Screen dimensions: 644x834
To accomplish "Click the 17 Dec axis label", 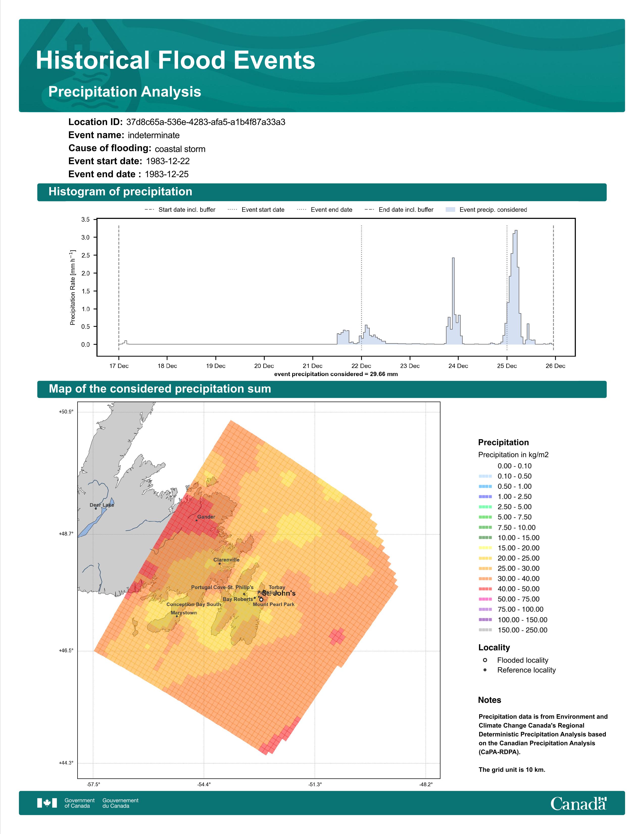I will pos(119,366).
